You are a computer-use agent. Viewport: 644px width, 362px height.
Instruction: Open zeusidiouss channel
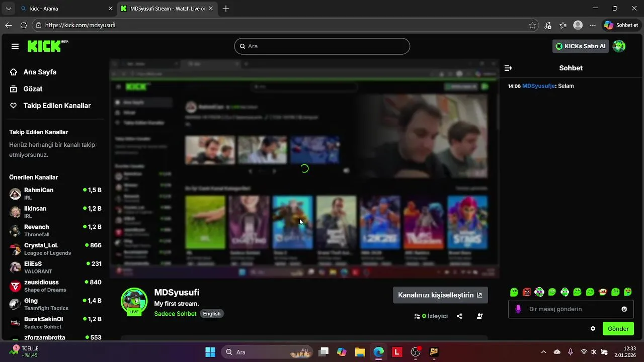pos(55,286)
